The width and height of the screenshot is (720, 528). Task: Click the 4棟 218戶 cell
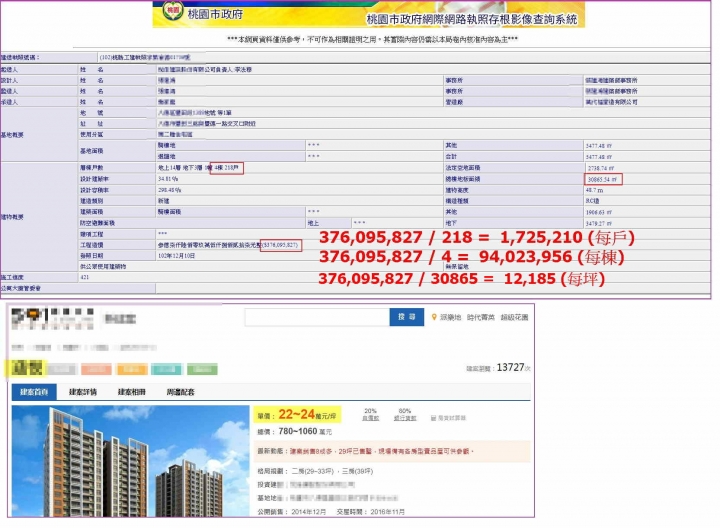(227, 168)
